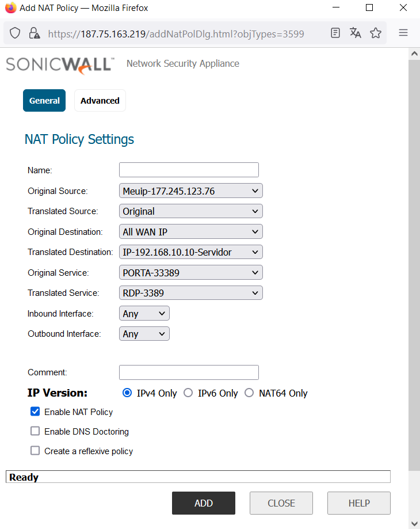
Task: Click the SonicWall logo
Action: (x=60, y=64)
